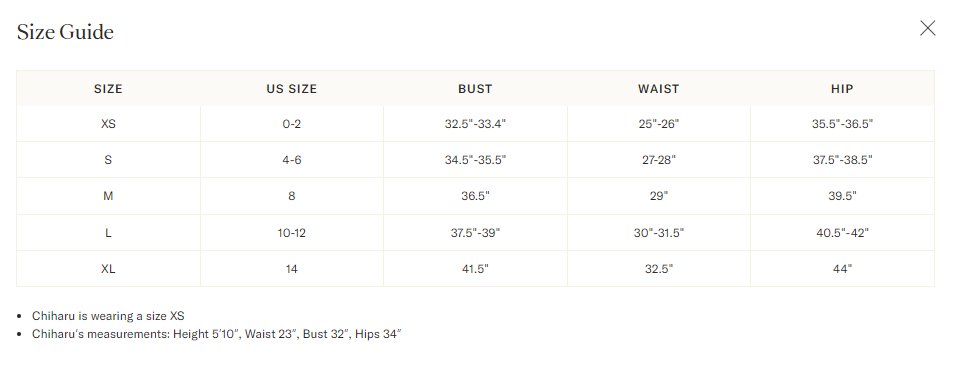Screen dimensions: 955x382
Task: Close the Size Guide dialog
Action: tap(927, 28)
